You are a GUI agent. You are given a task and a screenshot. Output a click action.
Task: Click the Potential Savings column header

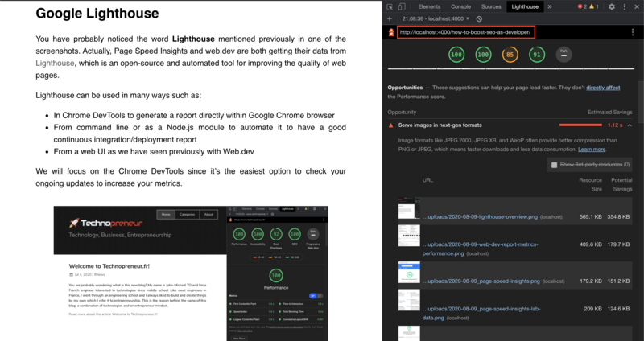[621, 185]
